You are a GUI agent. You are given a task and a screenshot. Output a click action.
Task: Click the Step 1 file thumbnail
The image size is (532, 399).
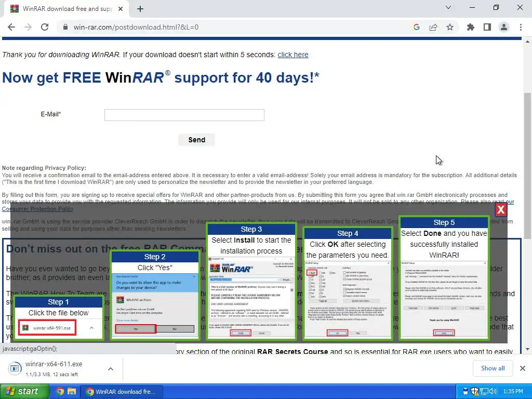(x=58, y=317)
